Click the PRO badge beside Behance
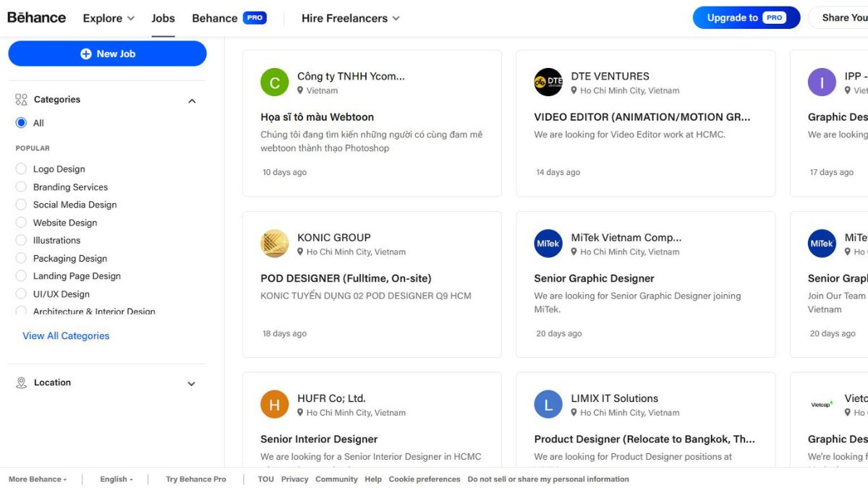The image size is (868, 488). coord(255,18)
